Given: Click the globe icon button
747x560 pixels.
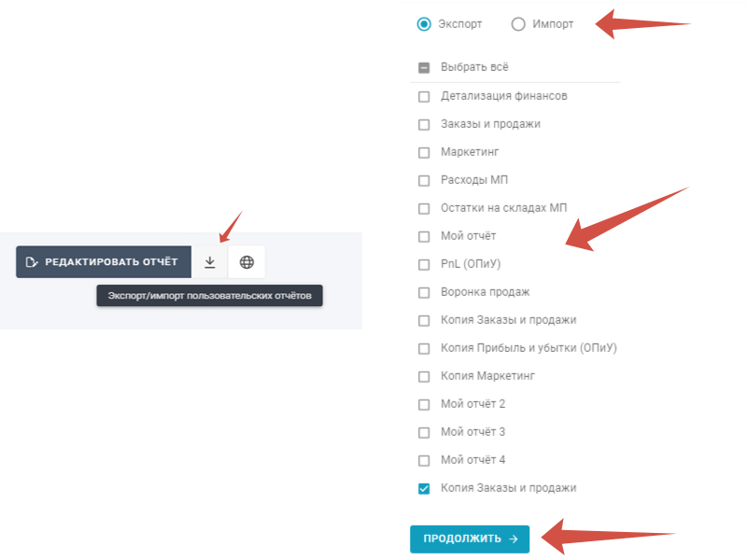Looking at the screenshot, I should coord(247,262).
